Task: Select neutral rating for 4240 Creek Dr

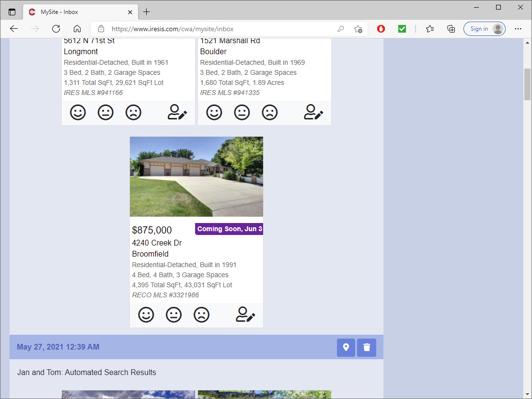Action: 173,315
